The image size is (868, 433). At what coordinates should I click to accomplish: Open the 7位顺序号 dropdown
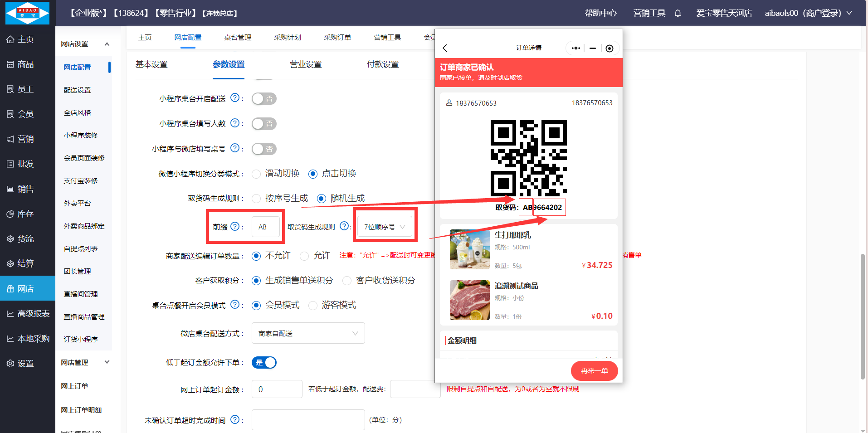(x=385, y=227)
